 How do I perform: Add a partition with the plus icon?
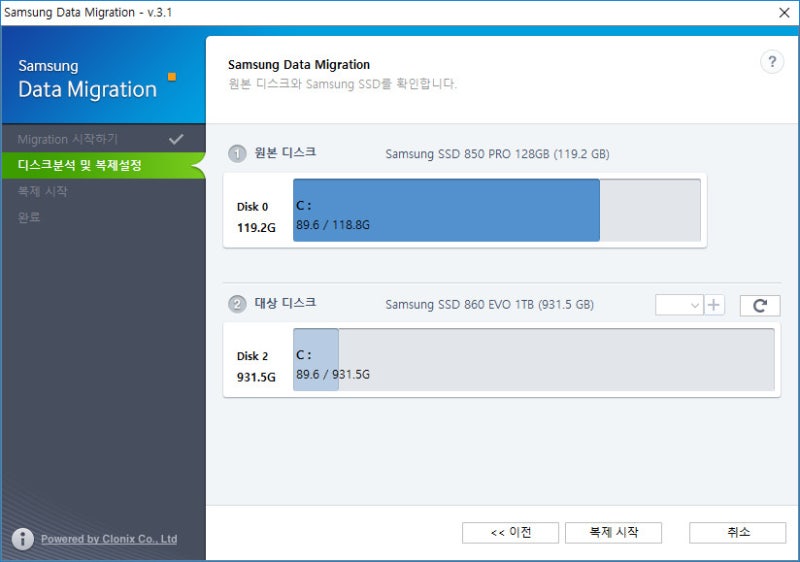[x=714, y=305]
